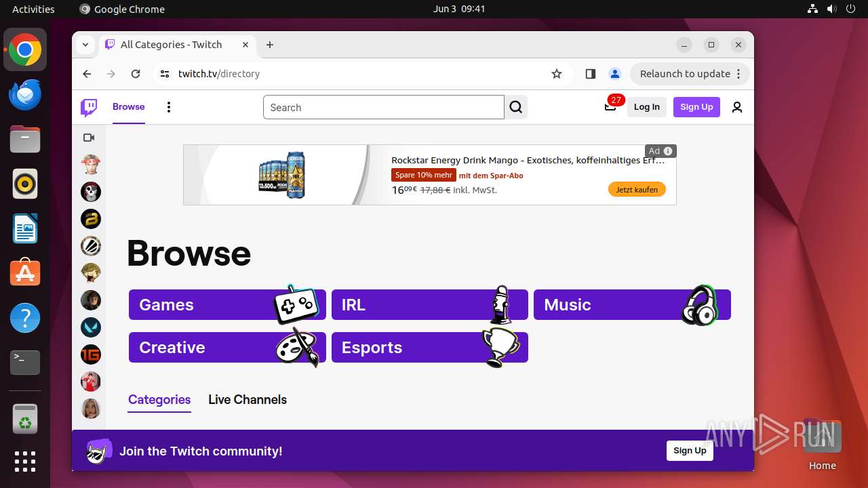Click into the Twitch Search field
868x488 pixels.
pos(384,107)
